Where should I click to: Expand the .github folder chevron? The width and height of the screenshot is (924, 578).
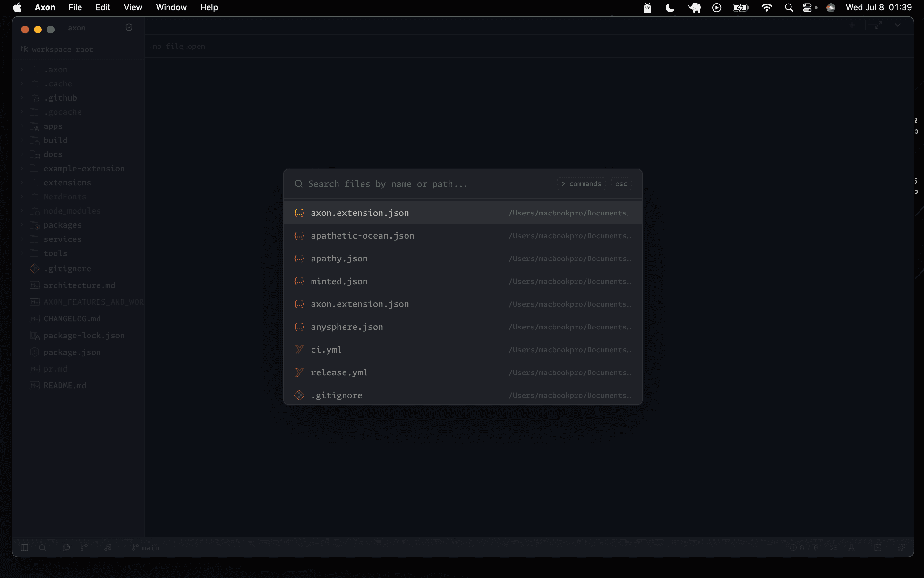point(22,98)
